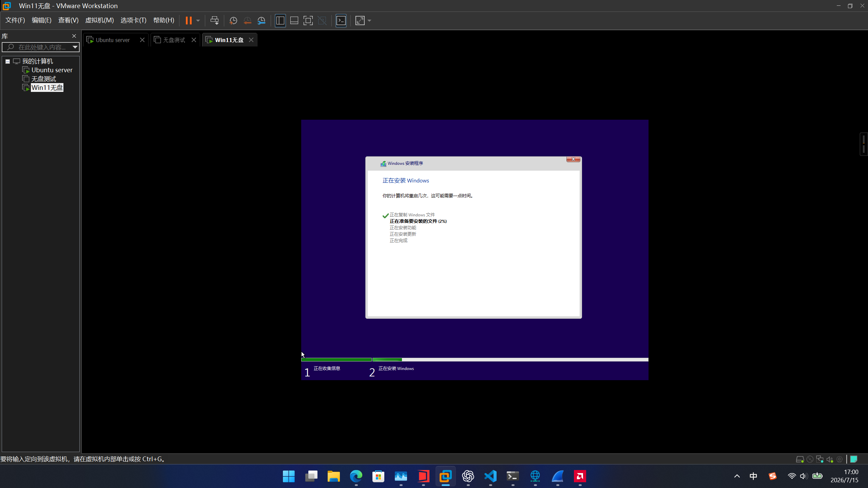Screen dimensions: 868x488
Task: Select Win11无盘 in the library tree
Action: tap(47, 88)
